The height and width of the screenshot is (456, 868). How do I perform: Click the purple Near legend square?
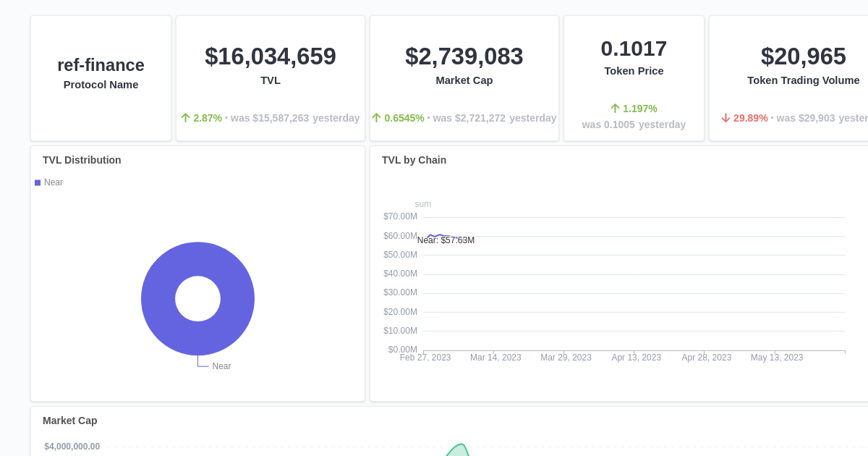pyautogui.click(x=37, y=182)
